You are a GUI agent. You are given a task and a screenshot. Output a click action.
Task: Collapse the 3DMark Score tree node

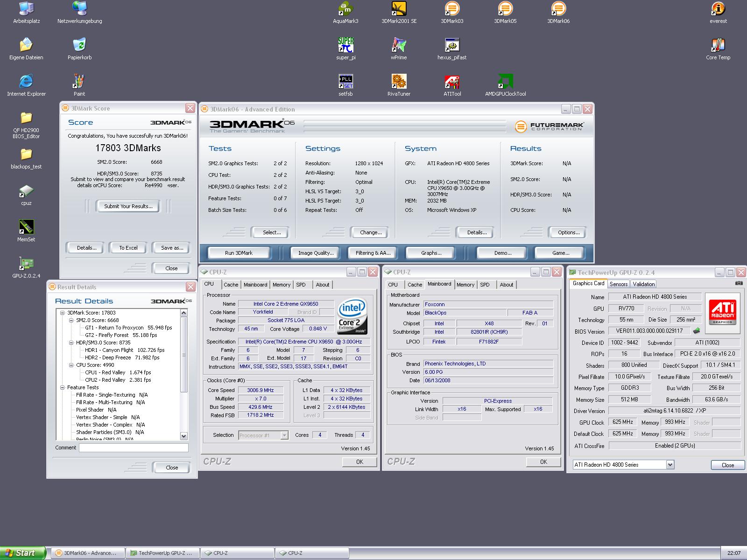(63, 313)
